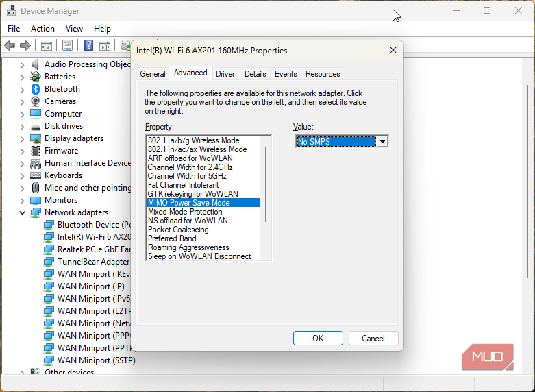Click the Audio Processing Objects speaker icon
This screenshot has width=535, height=392.
point(36,64)
